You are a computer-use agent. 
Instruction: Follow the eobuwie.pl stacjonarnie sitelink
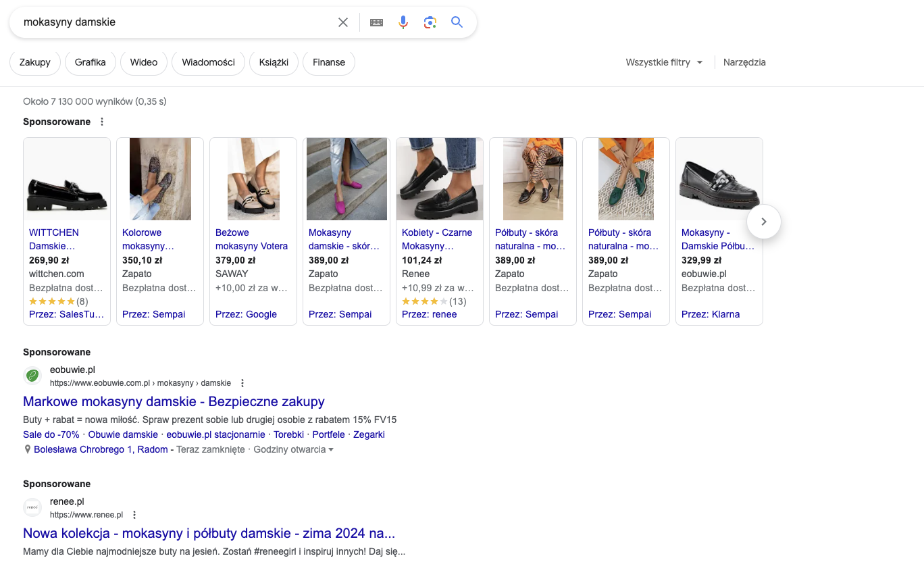point(216,434)
